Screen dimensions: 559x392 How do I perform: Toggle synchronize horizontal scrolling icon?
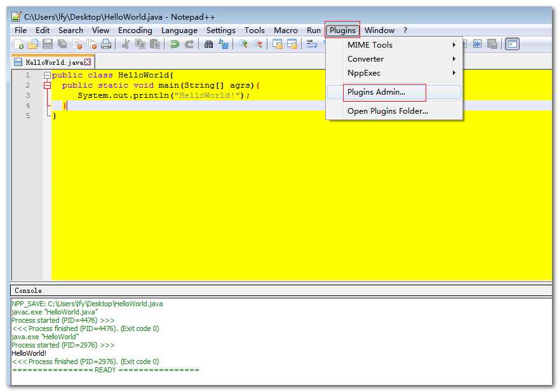tap(292, 44)
